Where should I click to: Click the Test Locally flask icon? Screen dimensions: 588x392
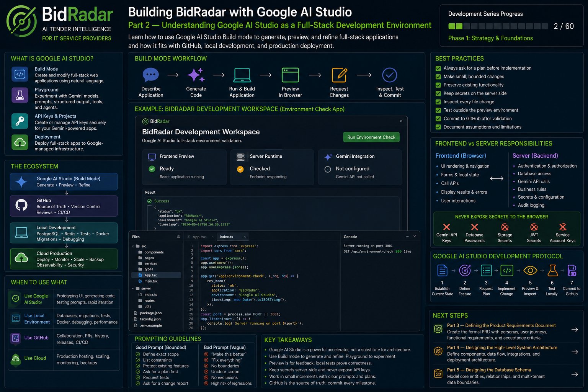(x=552, y=271)
